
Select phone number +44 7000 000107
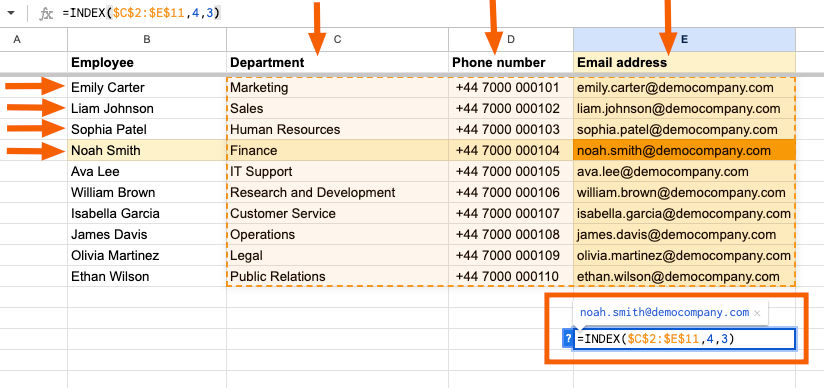(511, 213)
